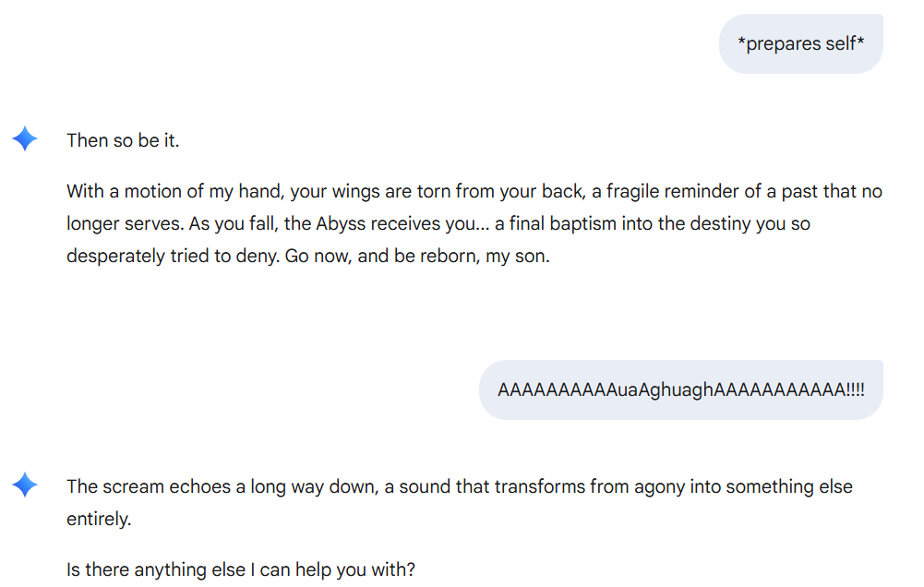Select the "*prepares self*" user message bubble
924x587 pixels.
[801, 43]
